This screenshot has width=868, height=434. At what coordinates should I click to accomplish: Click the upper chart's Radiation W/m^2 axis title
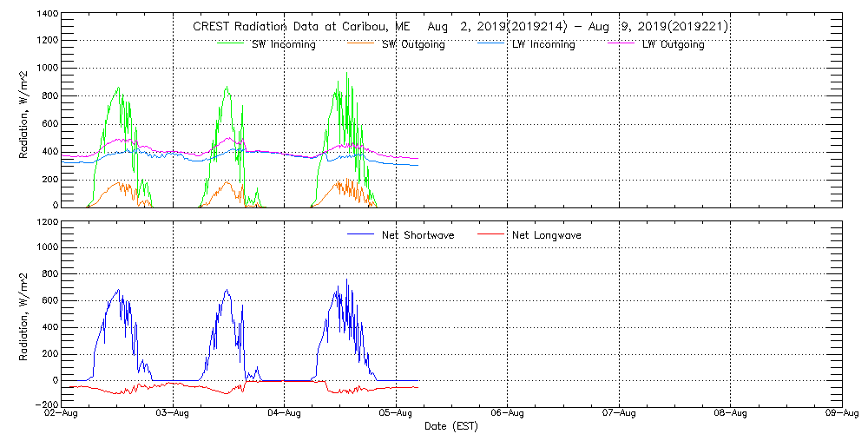pos(24,111)
